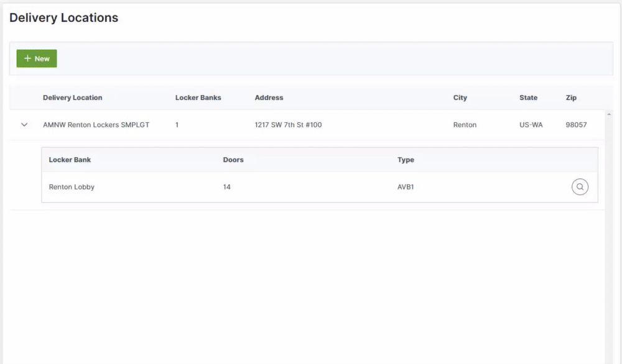Collapse the AMNW Renton Lockers SMPLGT row
622x364 pixels.
click(x=24, y=125)
